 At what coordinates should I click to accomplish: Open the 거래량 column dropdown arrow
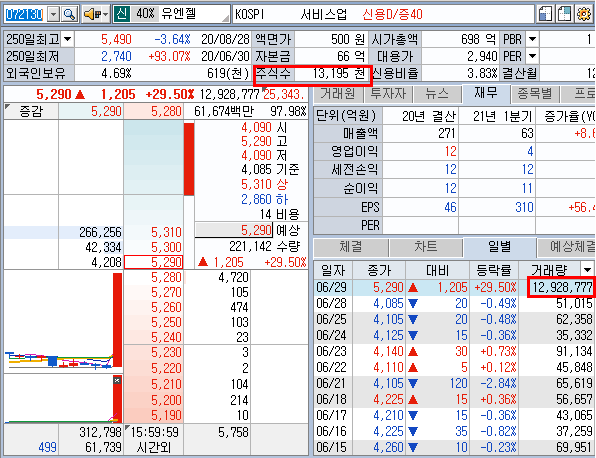coord(587,270)
